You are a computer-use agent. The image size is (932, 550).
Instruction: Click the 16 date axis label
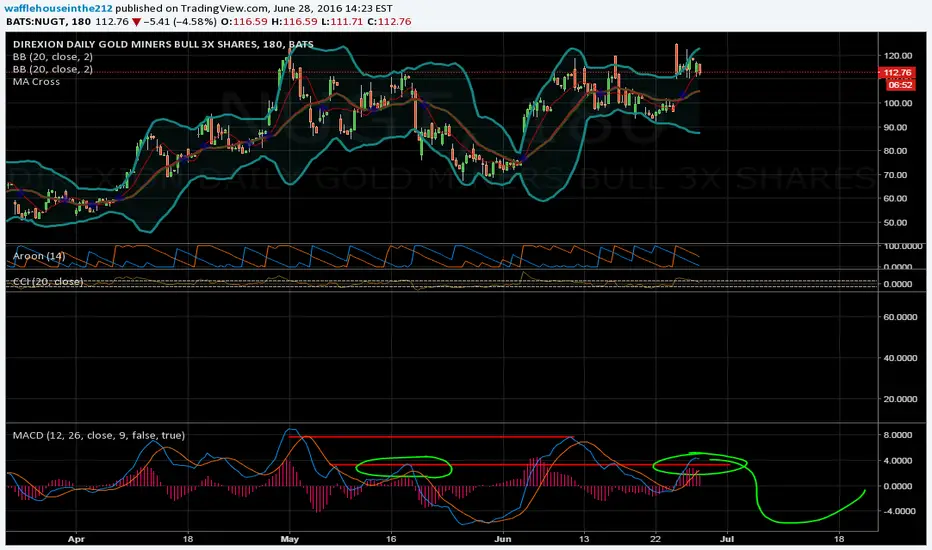(x=391, y=539)
